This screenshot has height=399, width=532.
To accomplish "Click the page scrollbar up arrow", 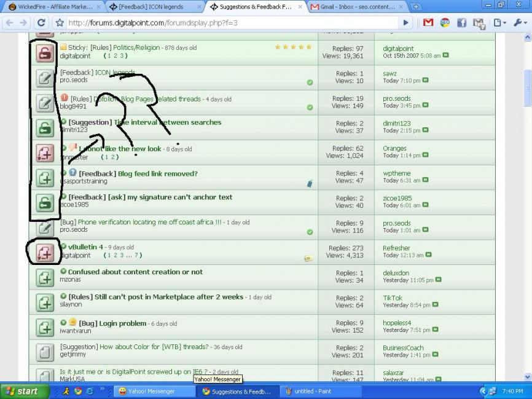I will [x=527, y=37].
